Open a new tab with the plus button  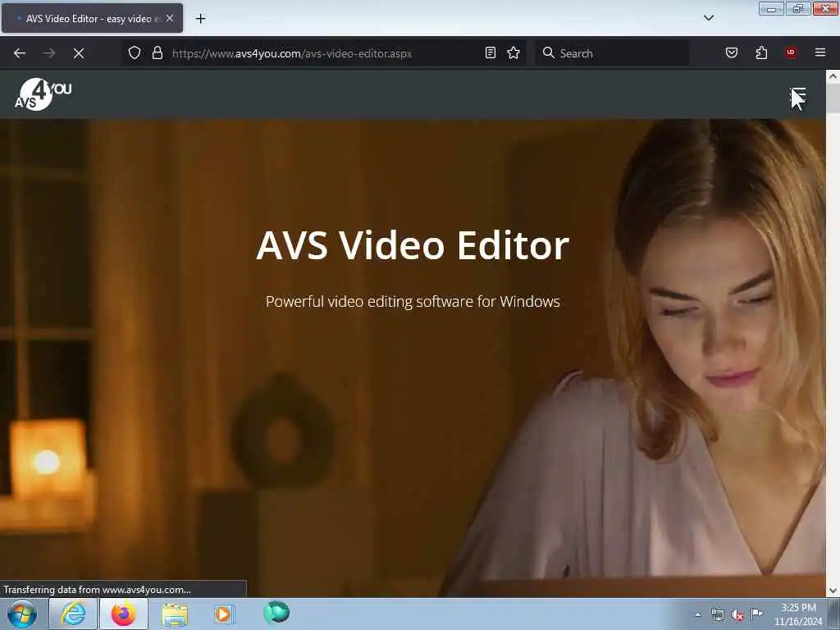(x=200, y=19)
